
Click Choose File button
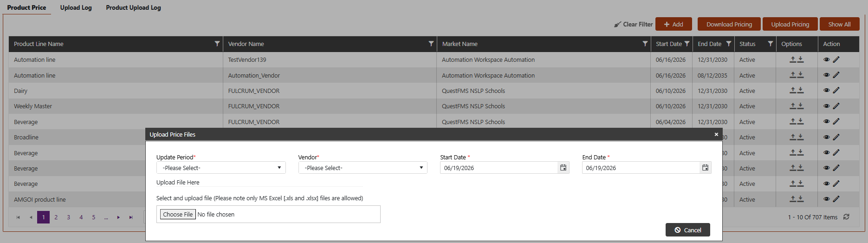(x=178, y=214)
